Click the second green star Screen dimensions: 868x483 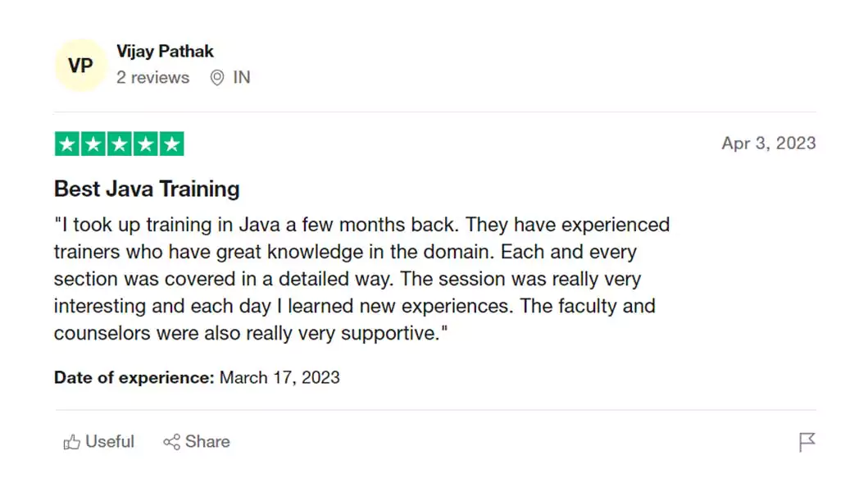(x=93, y=144)
